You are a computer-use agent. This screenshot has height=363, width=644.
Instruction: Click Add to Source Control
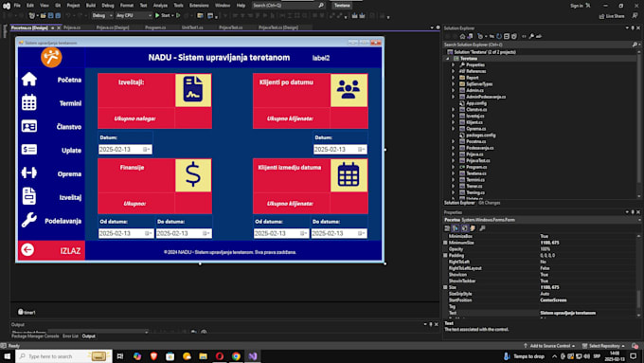pyautogui.click(x=549, y=346)
